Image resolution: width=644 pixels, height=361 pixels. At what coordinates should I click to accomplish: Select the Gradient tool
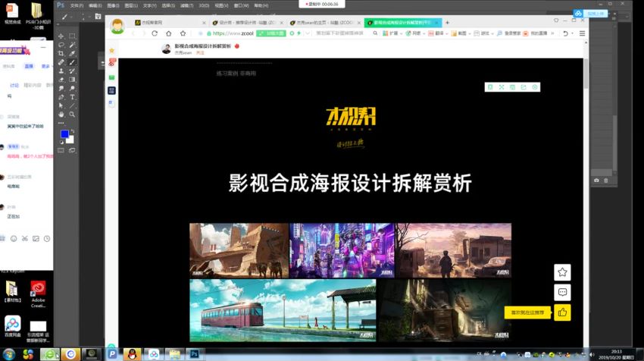click(x=72, y=80)
